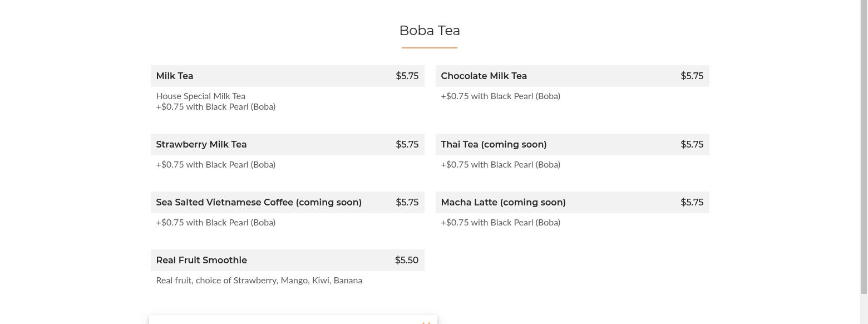Choose the Strawberry Milk Tea row
The width and height of the screenshot is (868, 324).
click(x=201, y=144)
